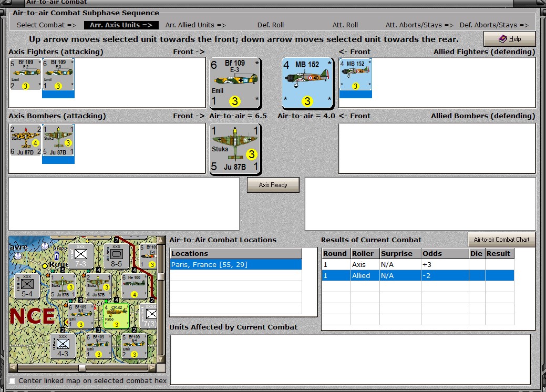The image size is (546, 392).
Task: Click Bf 109 E-7 counter on map
Action: point(98,346)
